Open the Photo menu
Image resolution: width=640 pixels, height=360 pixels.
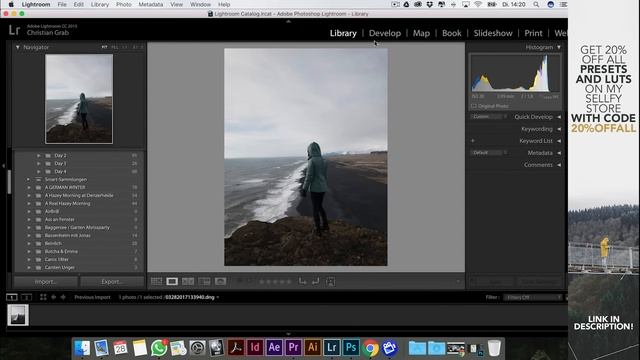[x=123, y=4]
